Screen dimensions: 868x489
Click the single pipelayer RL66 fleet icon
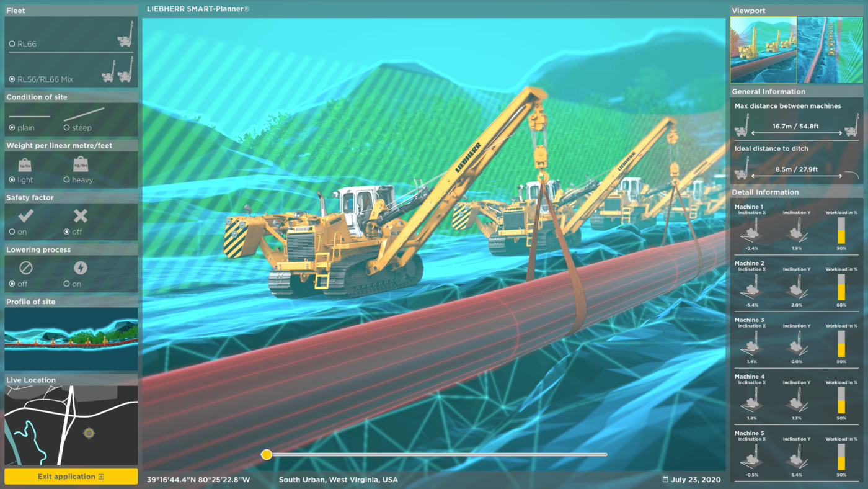pyautogui.click(x=125, y=34)
